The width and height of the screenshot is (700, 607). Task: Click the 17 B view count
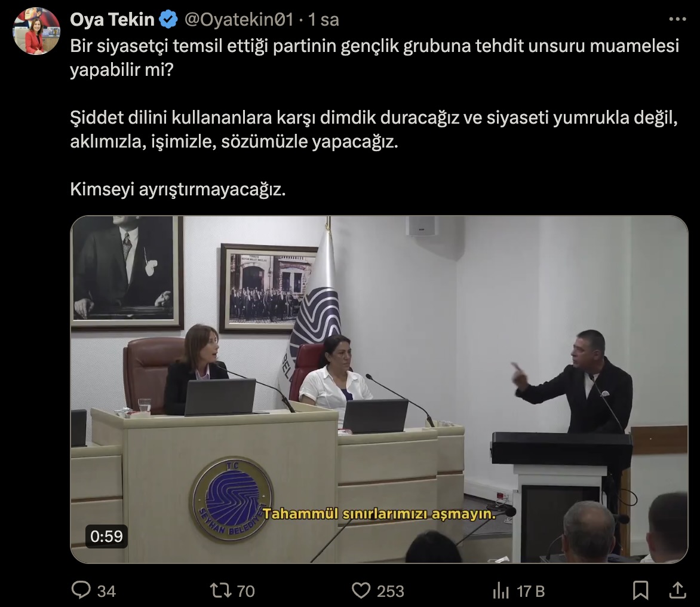[x=531, y=591]
